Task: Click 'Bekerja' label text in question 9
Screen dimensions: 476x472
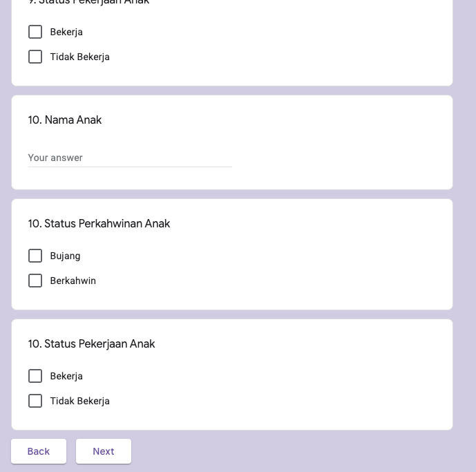Action: 66,32
